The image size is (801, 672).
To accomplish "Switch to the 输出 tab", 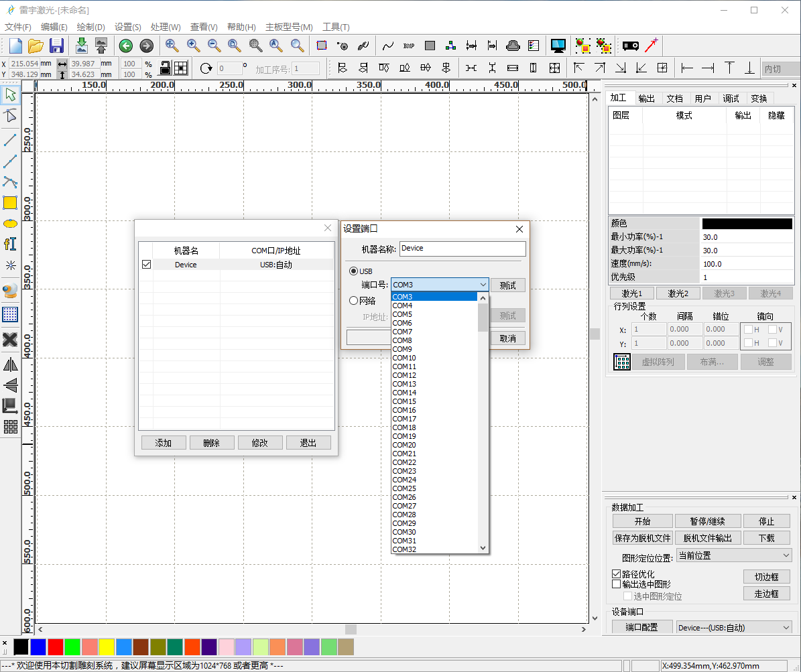I will pyautogui.click(x=646, y=98).
